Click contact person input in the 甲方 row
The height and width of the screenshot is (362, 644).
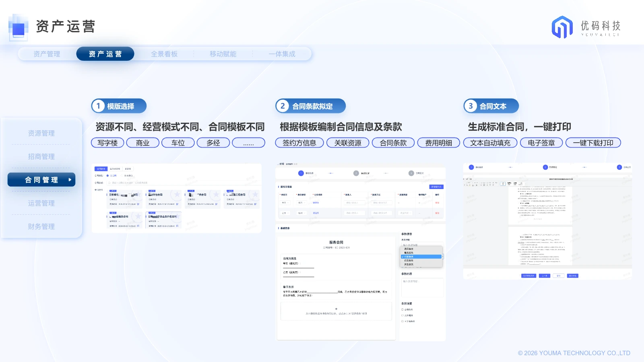pos(355,203)
